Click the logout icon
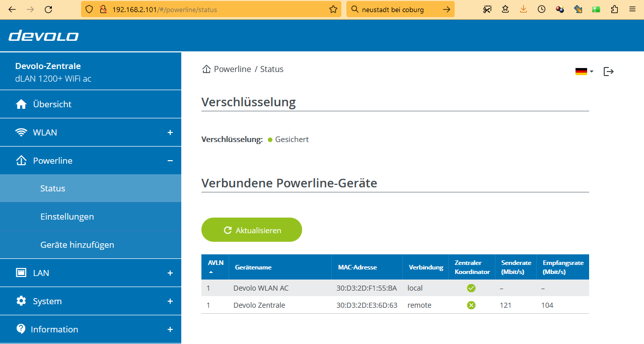This screenshot has width=644, height=344. tap(609, 72)
